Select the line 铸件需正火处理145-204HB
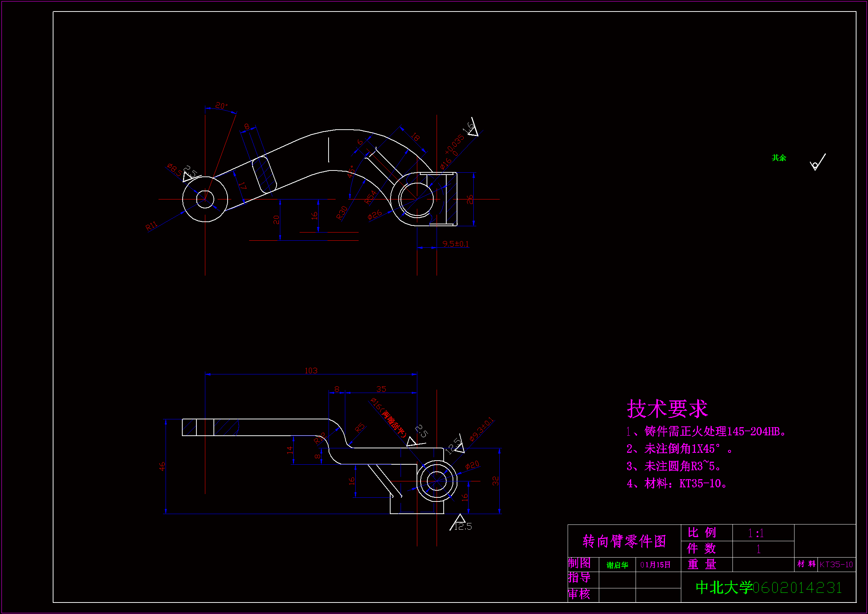 [x=706, y=432]
